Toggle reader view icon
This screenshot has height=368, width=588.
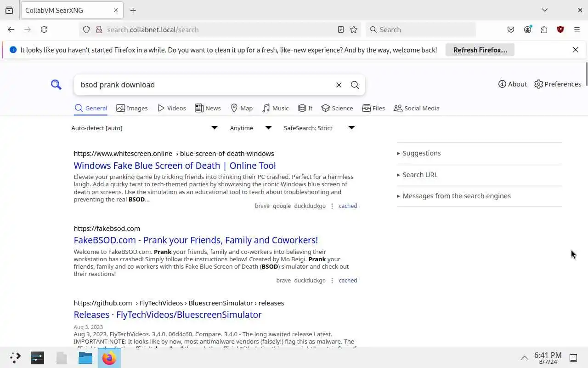[x=340, y=29]
